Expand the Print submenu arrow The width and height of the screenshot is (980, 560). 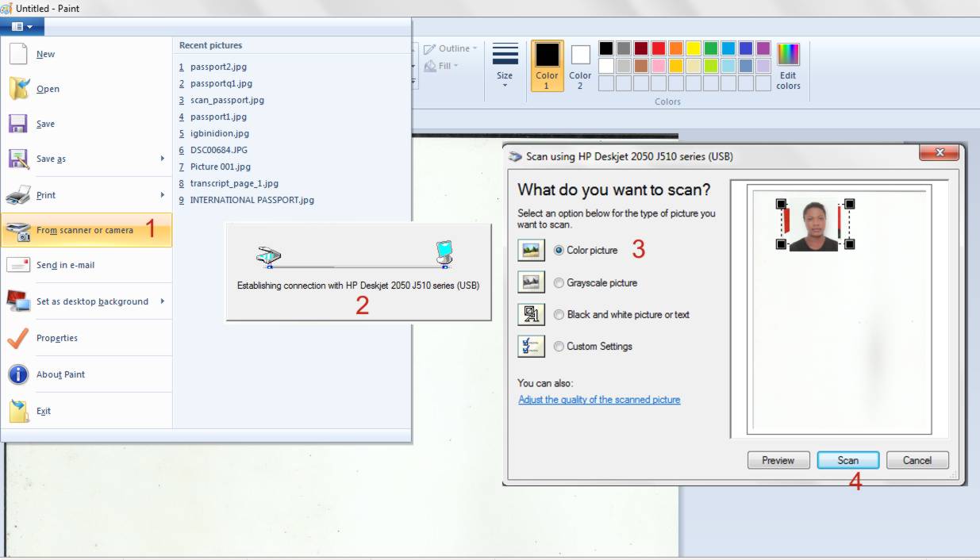[163, 194]
